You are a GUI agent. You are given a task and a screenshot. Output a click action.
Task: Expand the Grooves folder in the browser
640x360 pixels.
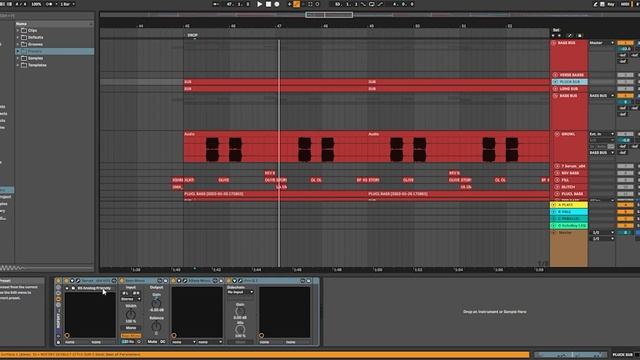click(18, 44)
